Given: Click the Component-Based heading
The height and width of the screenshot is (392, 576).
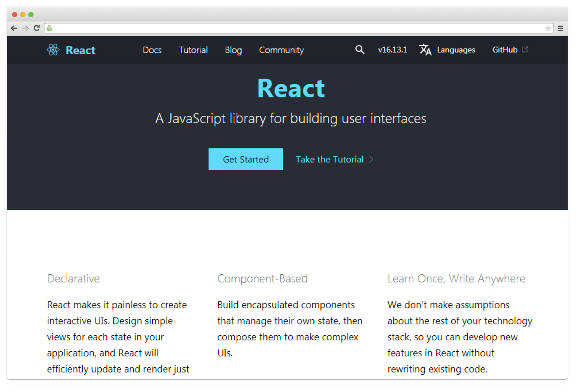Looking at the screenshot, I should click(x=263, y=278).
